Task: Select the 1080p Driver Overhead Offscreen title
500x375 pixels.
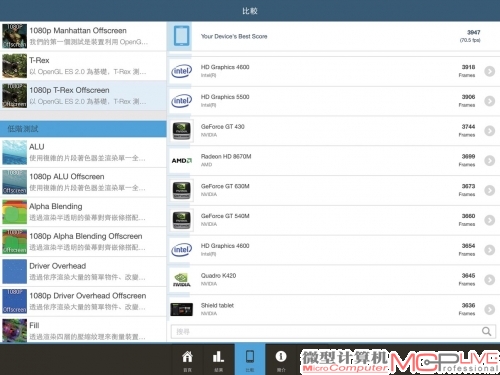Action: click(x=88, y=296)
